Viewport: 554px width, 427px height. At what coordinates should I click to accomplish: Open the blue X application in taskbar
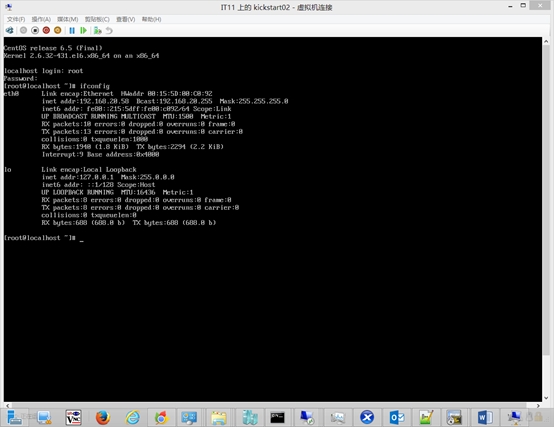pyautogui.click(x=367, y=418)
